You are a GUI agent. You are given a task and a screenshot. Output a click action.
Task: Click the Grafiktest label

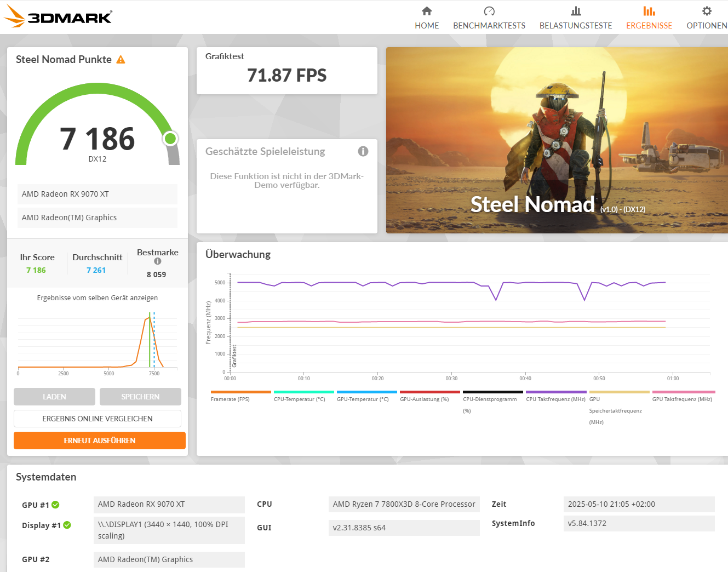pyautogui.click(x=225, y=56)
